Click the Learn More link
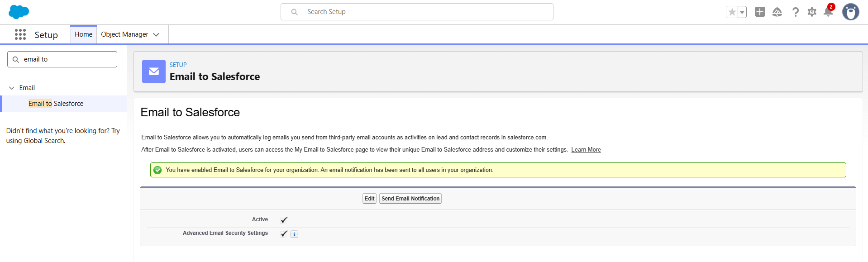The width and height of the screenshot is (868, 262). 586,150
